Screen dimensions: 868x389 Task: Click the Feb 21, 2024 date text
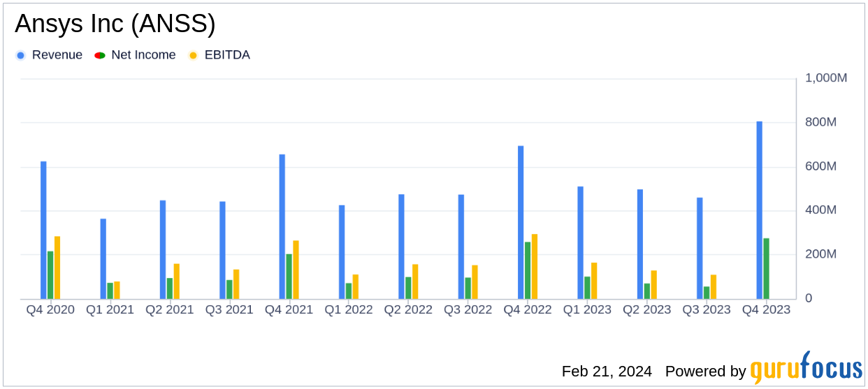tap(607, 372)
